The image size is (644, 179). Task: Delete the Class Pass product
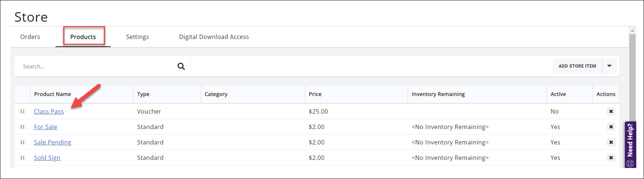pyautogui.click(x=611, y=111)
